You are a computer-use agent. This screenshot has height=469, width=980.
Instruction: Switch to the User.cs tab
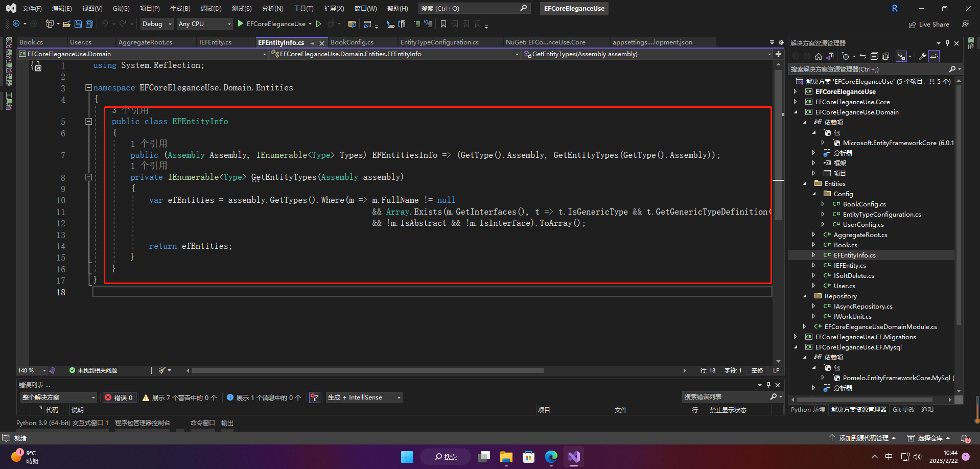click(x=81, y=42)
